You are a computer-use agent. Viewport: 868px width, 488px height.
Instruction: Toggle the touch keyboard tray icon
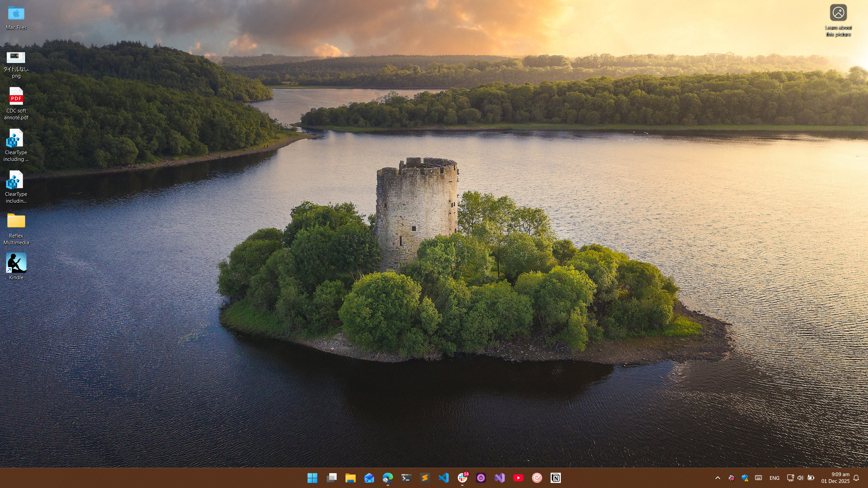click(x=758, y=478)
